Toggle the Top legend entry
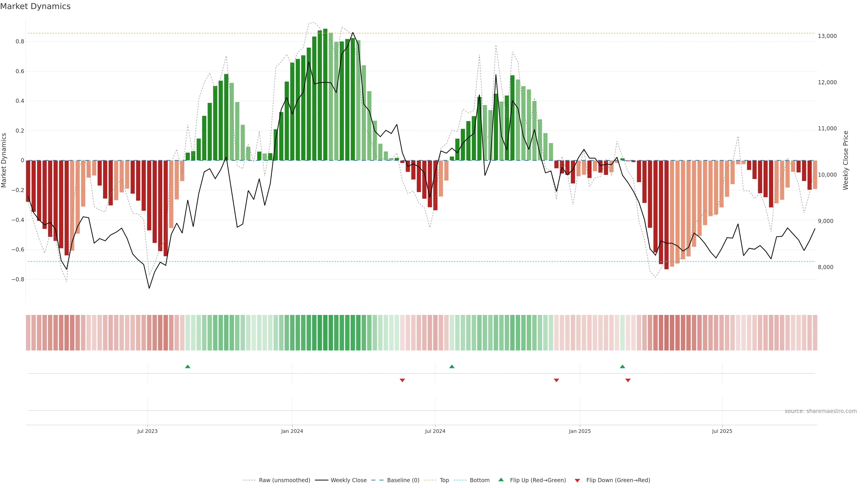The image size is (868, 488). 444,480
